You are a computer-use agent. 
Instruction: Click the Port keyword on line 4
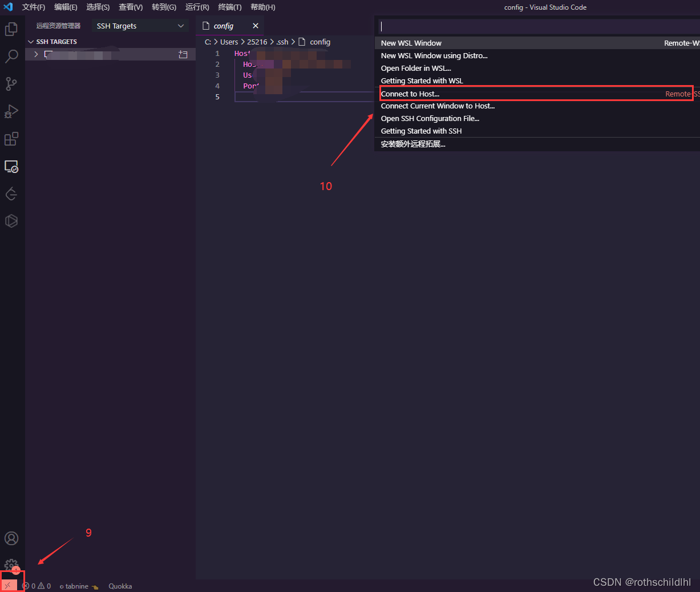coord(251,86)
